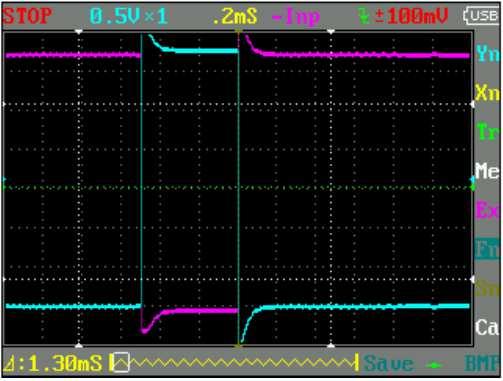
Task: Select the lower horizontal cursor arrow on right
Action: [x=473, y=279]
